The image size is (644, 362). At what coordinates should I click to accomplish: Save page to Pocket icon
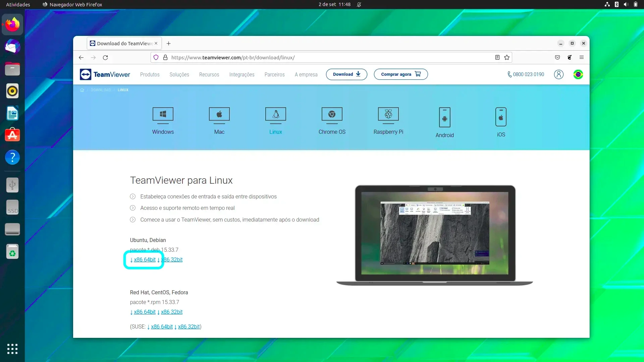(x=557, y=58)
